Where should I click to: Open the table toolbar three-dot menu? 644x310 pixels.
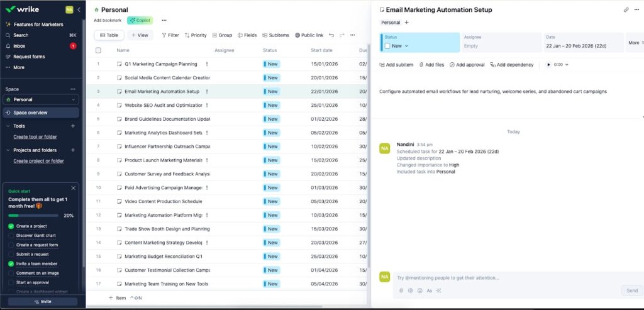352,35
